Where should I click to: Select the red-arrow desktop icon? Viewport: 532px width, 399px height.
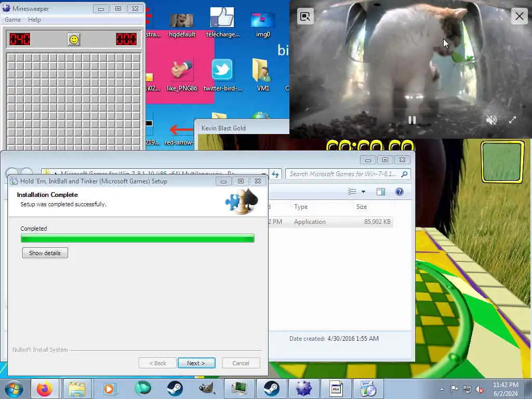pyautogui.click(x=180, y=135)
